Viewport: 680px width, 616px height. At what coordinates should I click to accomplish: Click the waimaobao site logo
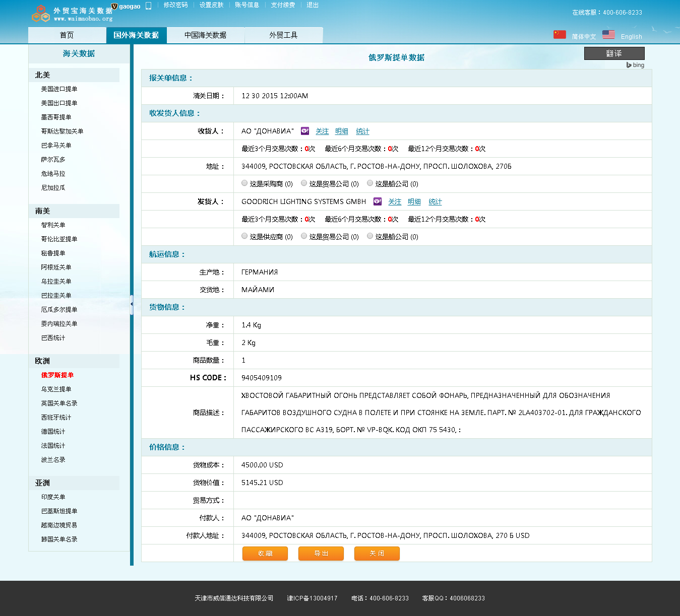pyautogui.click(x=72, y=14)
